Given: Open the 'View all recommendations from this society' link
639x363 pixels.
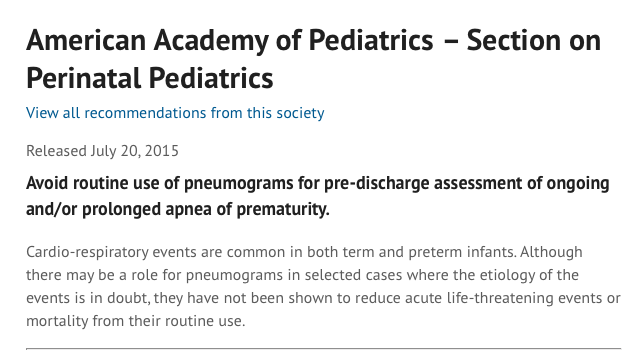Looking at the screenshot, I should click(175, 113).
